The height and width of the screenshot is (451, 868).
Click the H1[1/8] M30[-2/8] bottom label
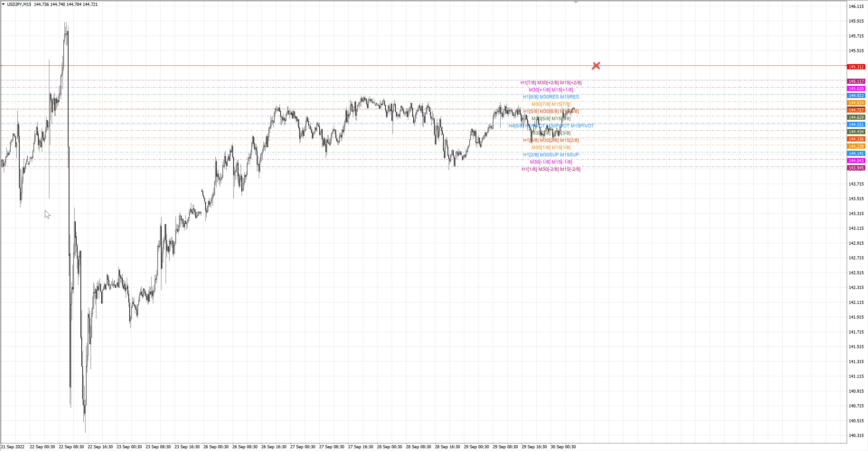pyautogui.click(x=551, y=169)
